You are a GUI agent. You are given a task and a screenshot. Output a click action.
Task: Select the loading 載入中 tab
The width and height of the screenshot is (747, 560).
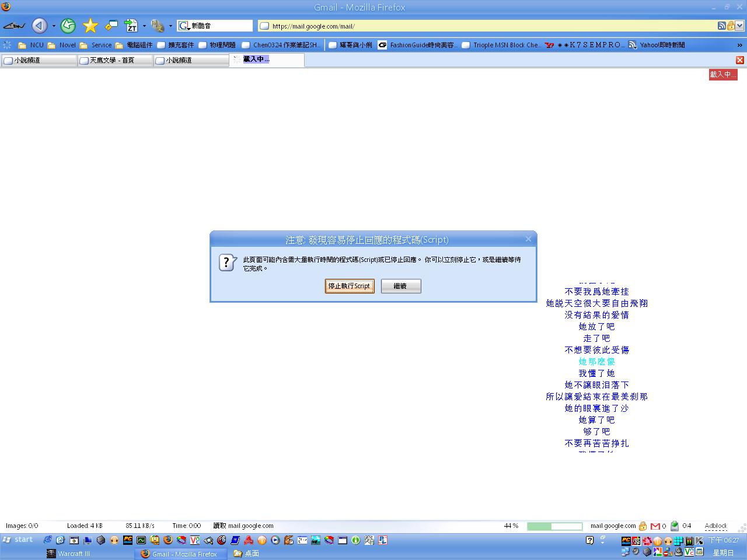[267, 60]
